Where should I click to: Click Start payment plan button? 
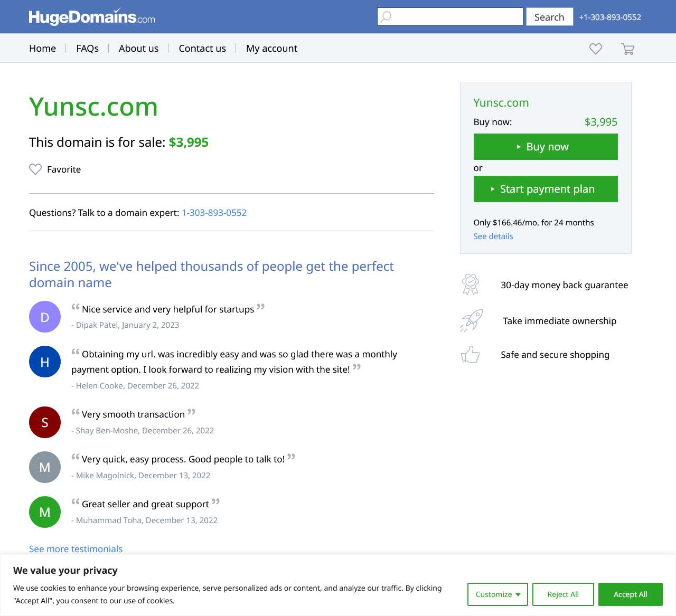pos(546,189)
